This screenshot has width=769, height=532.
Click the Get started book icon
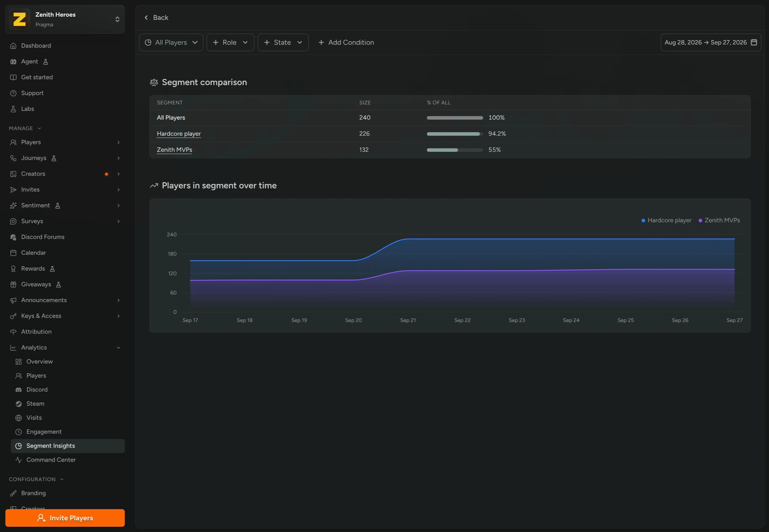click(13, 77)
